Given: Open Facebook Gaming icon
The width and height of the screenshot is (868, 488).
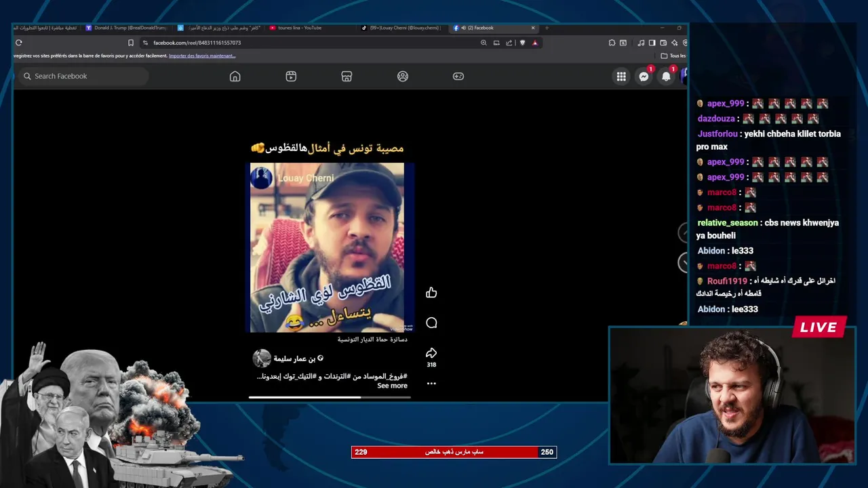Looking at the screenshot, I should coord(458,77).
